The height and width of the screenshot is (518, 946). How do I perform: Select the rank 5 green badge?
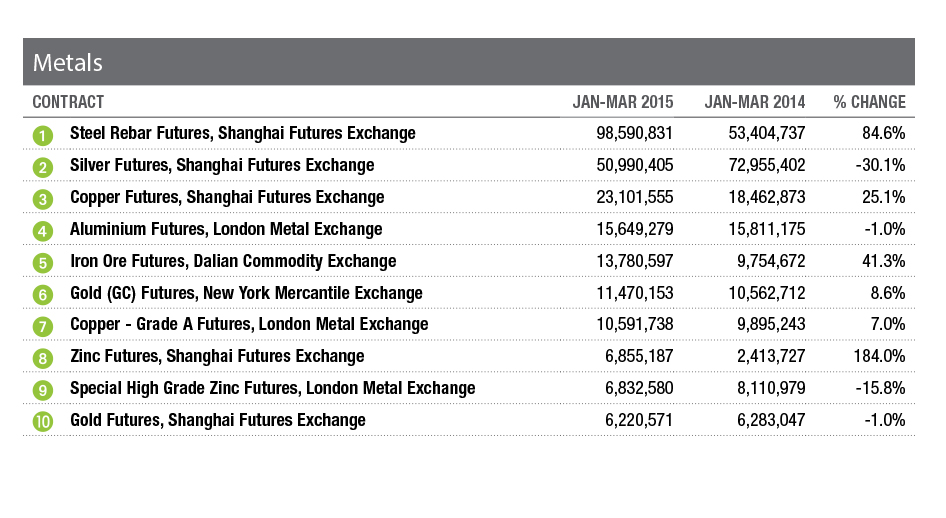pyautogui.click(x=42, y=263)
